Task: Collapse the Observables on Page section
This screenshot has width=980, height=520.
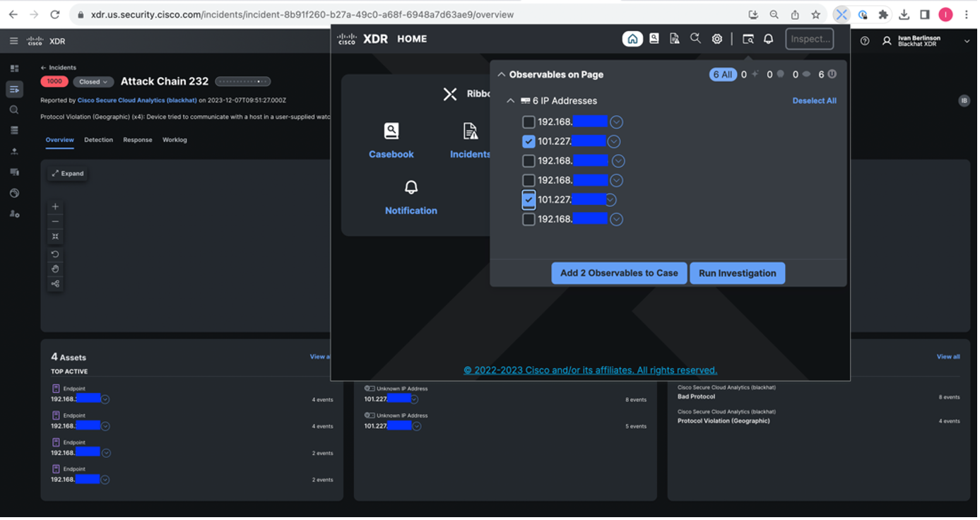Action: [x=502, y=75]
